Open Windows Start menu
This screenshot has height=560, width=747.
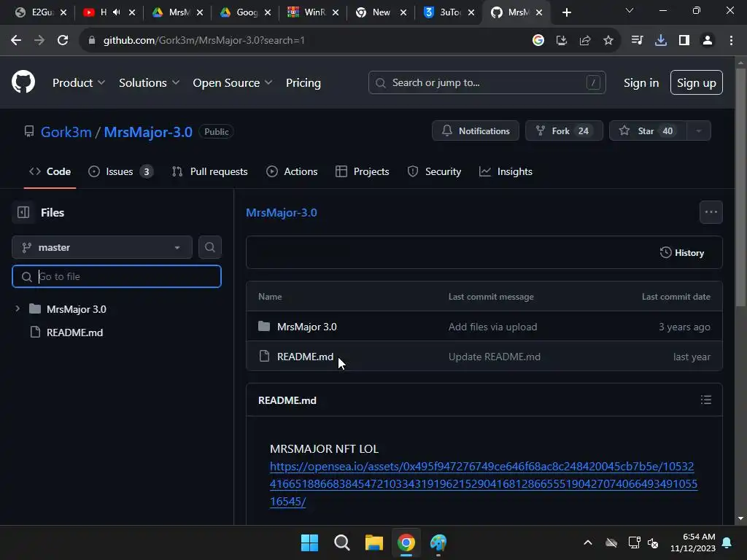pyautogui.click(x=309, y=542)
